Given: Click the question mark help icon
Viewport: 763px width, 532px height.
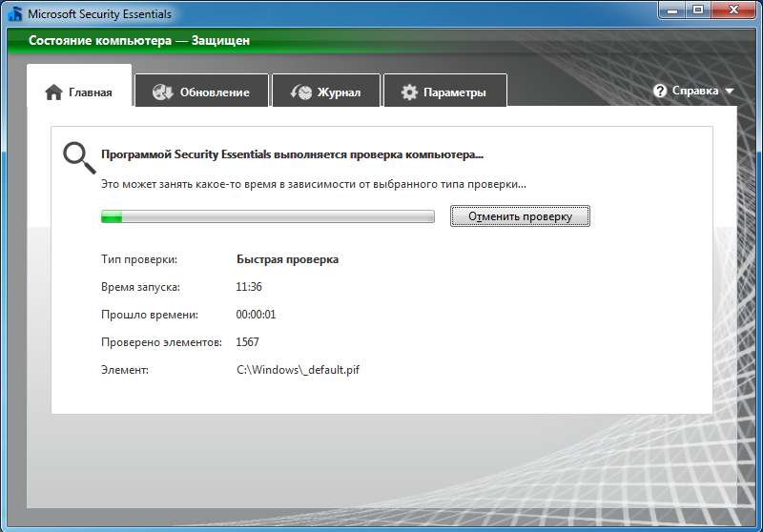Looking at the screenshot, I should 660,91.
